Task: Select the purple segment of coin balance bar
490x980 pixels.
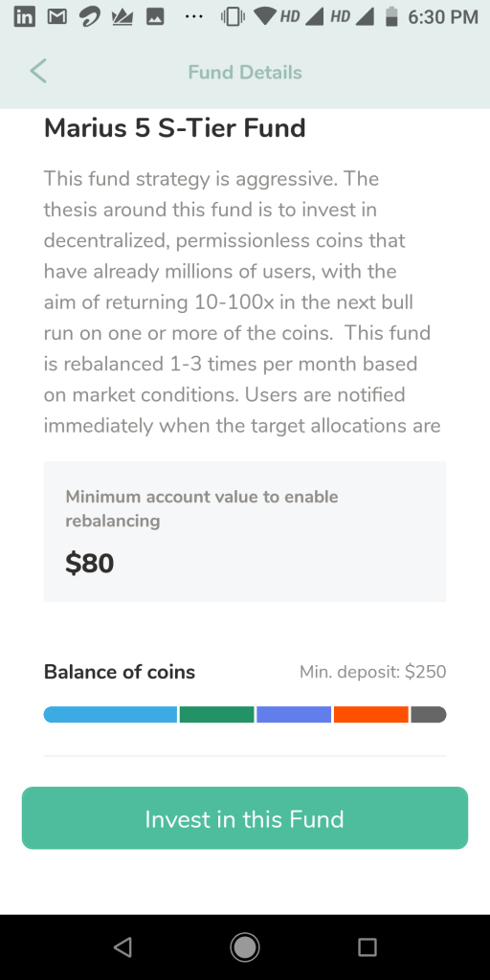Action: (294, 714)
